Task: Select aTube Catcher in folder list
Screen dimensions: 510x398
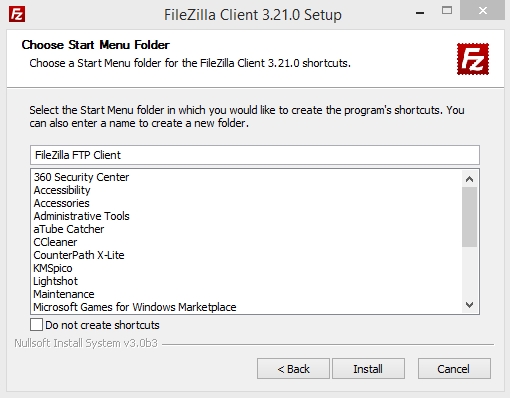Action: tap(69, 229)
